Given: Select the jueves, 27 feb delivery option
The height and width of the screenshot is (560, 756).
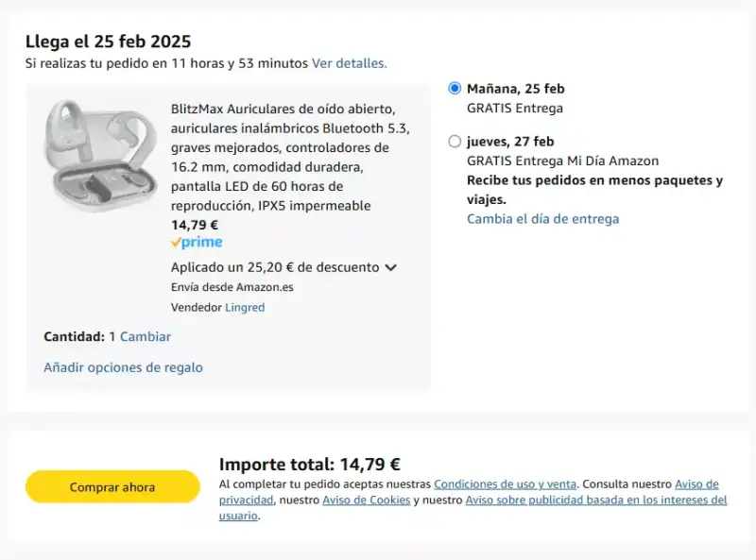Looking at the screenshot, I should tap(455, 142).
